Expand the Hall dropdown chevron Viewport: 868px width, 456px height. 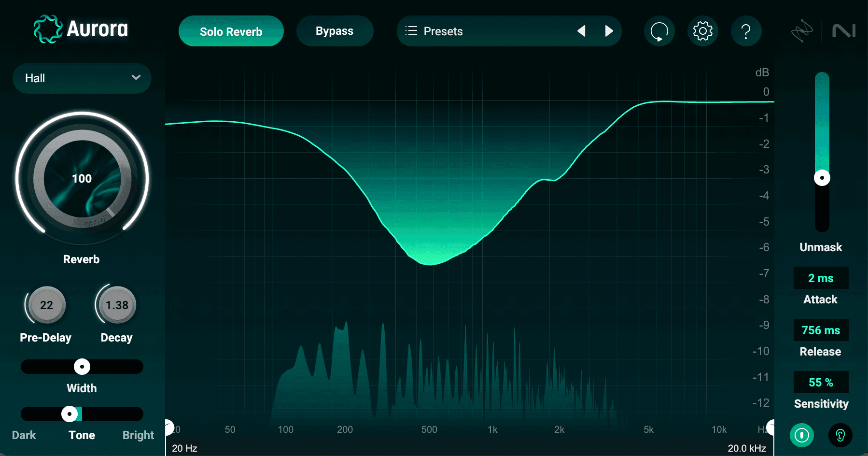pyautogui.click(x=136, y=77)
